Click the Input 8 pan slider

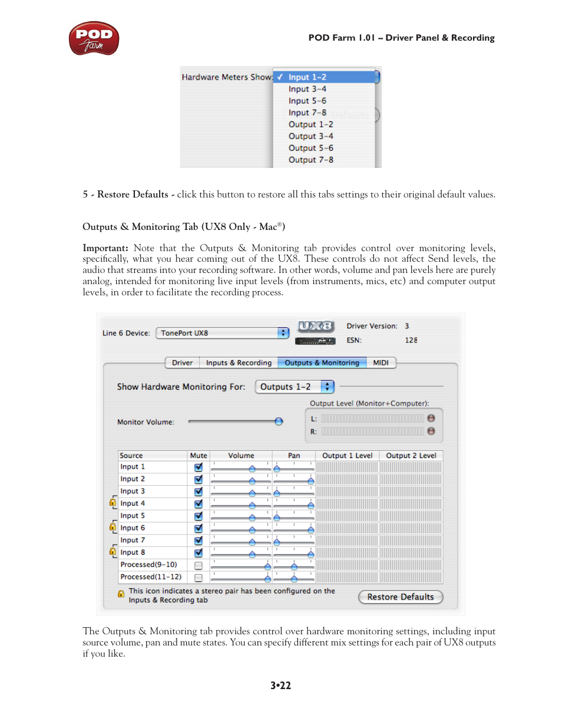pos(294,554)
